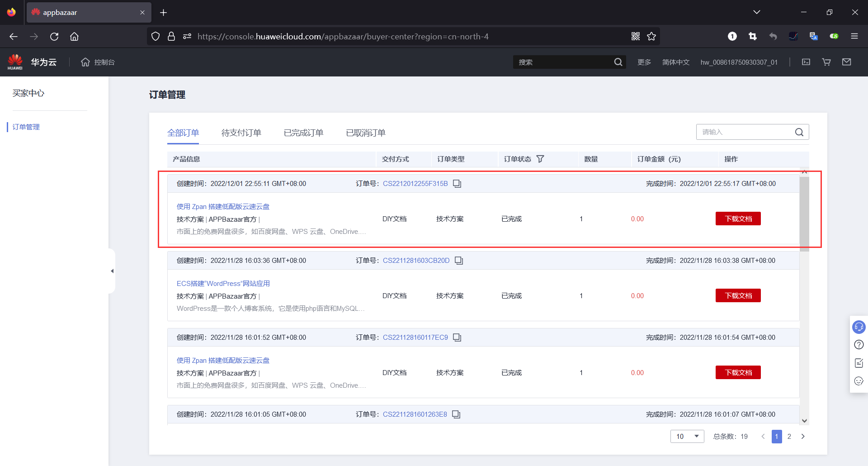Collapse the left sidebar panel
Viewport: 868px width, 466px height.
tap(112, 271)
